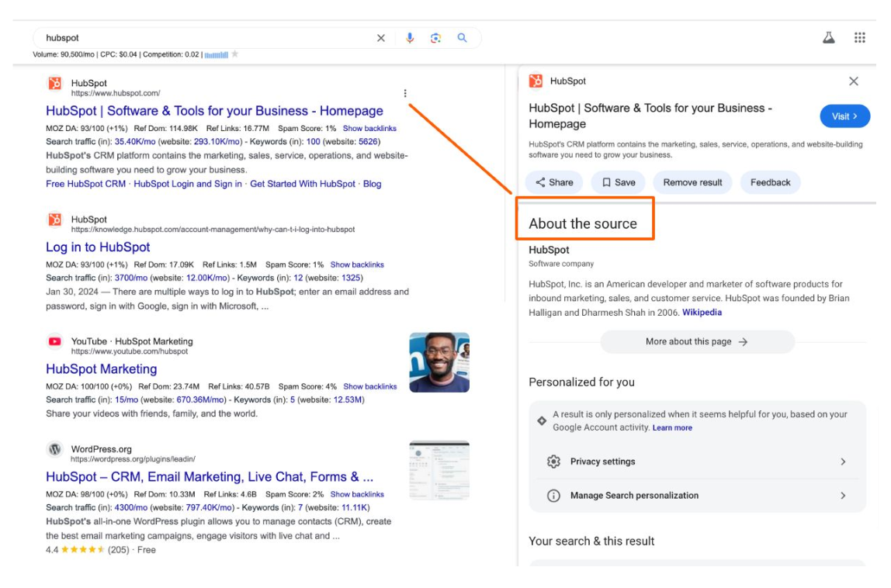
Task: Expand Privacy settings with its chevron
Action: click(843, 462)
